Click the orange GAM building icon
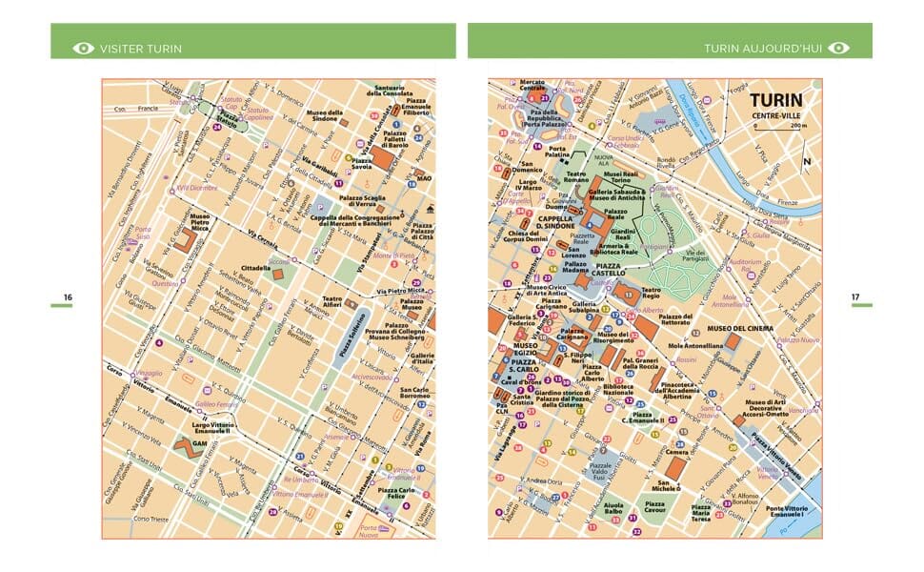Image resolution: width=924 pixels, height=572 pixels. coord(189,444)
